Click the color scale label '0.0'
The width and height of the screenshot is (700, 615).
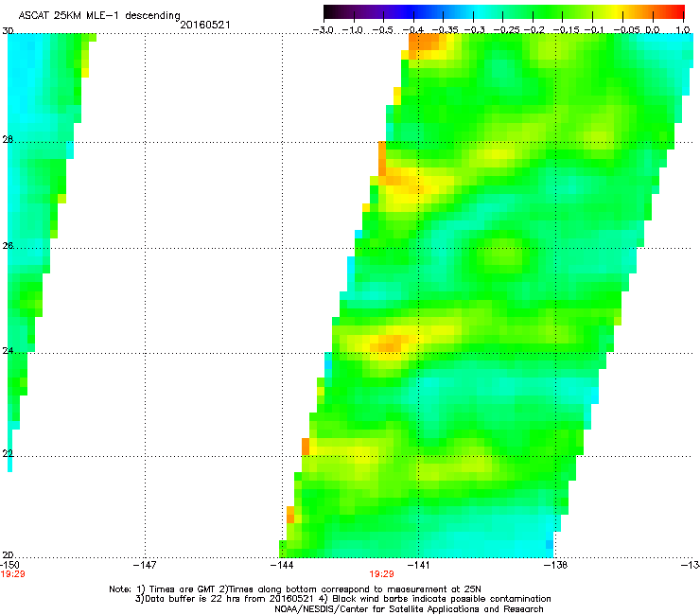coord(653,30)
